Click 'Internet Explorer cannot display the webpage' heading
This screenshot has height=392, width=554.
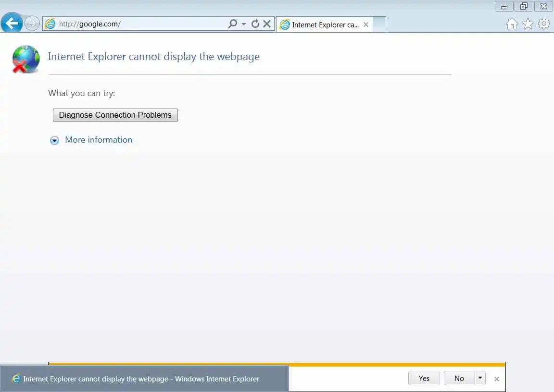click(154, 57)
